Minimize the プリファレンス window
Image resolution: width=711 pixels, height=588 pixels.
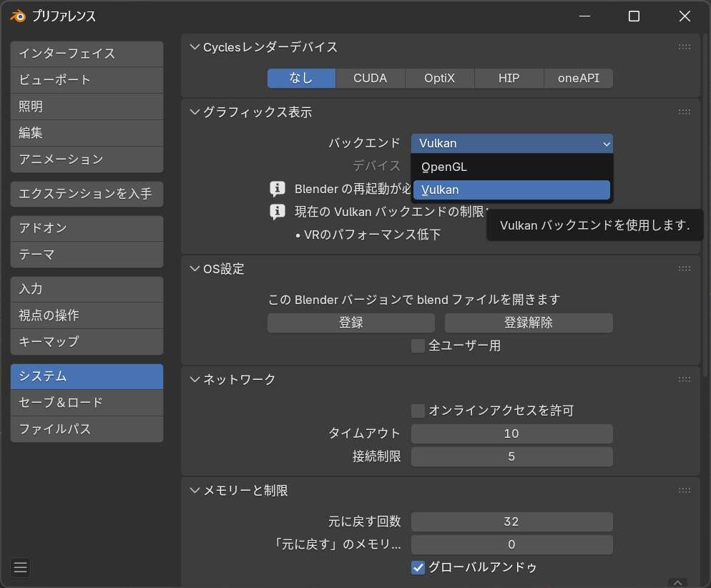585,16
